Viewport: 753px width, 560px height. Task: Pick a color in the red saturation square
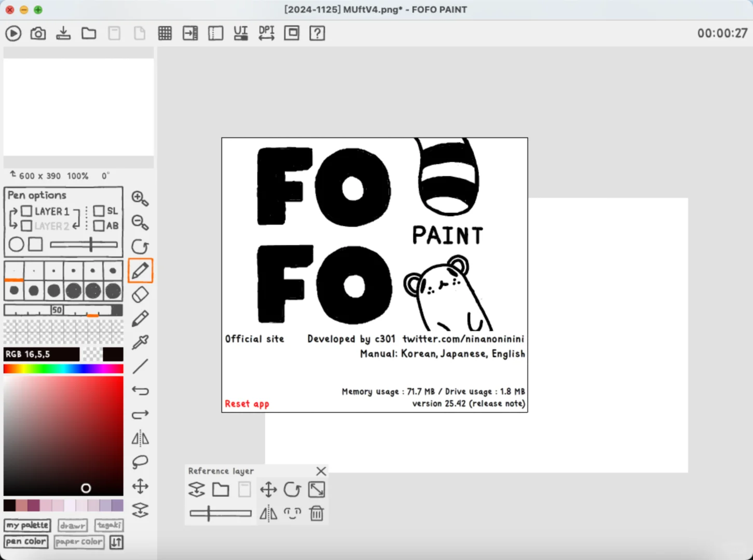[x=63, y=437]
